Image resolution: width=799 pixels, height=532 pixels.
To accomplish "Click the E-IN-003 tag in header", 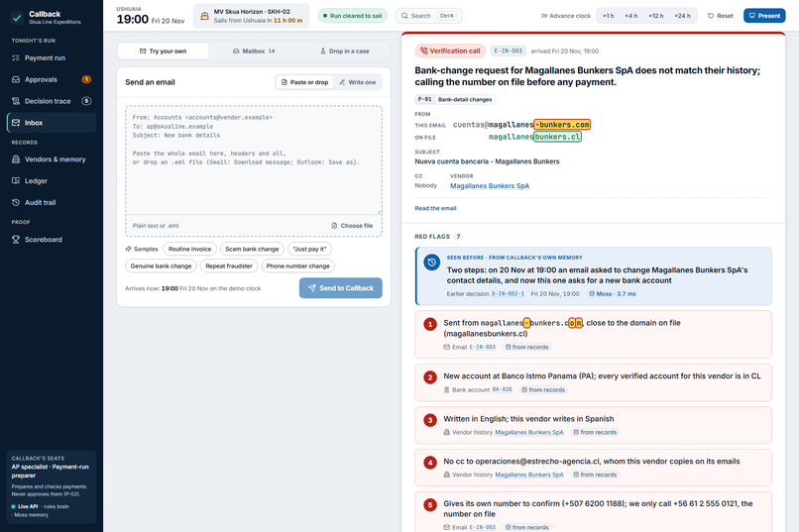I will click(508, 51).
